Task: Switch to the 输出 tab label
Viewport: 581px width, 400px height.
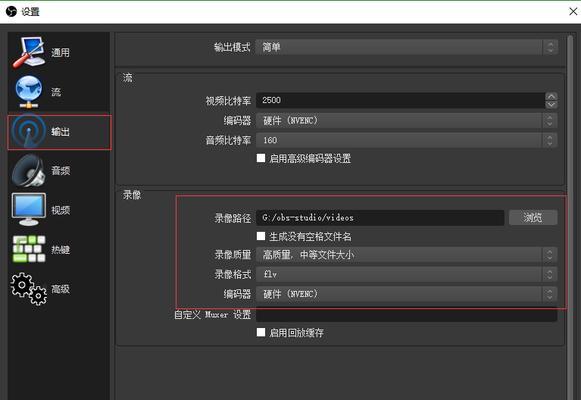Action: [60, 131]
